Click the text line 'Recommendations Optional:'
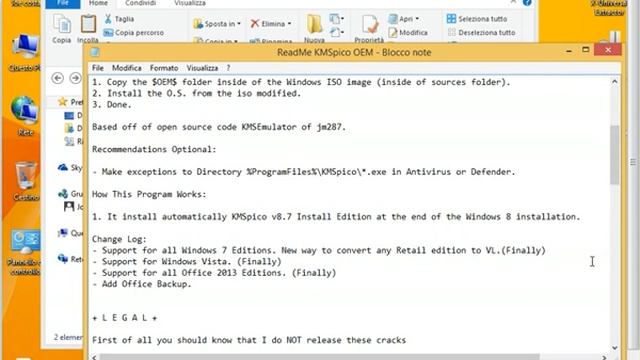The width and height of the screenshot is (640, 360). point(154,149)
